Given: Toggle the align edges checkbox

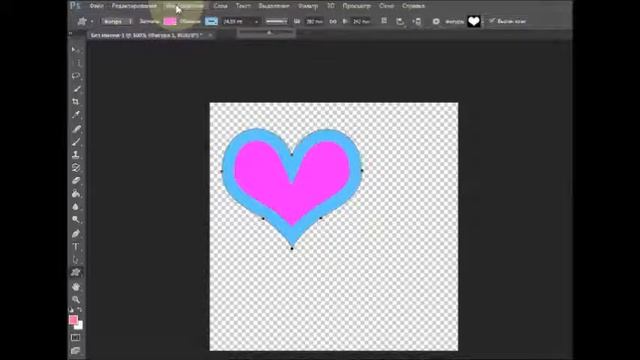Looking at the screenshot, I should pyautogui.click(x=492, y=21).
